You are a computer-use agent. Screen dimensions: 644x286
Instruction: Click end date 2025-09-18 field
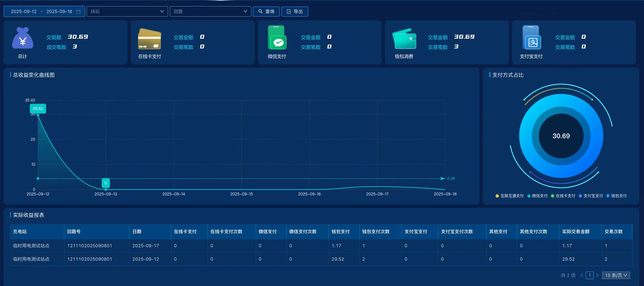pos(59,12)
